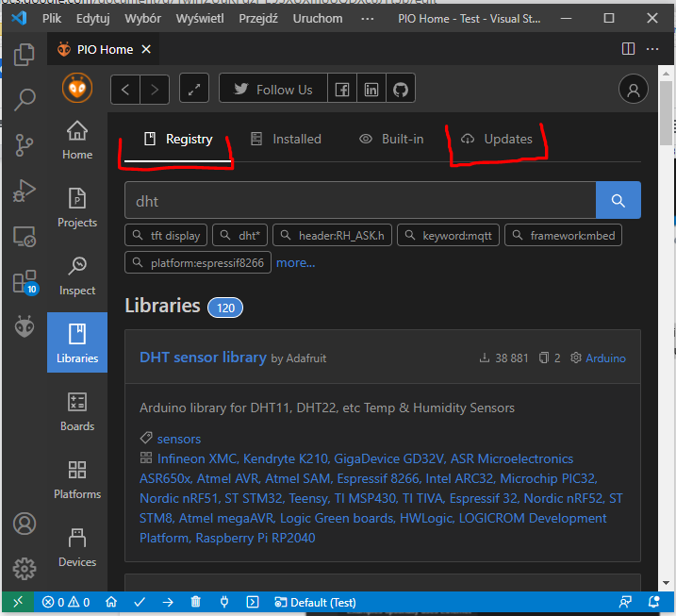Select 'tft display' search suggestion
Screen dimensions: 676x616
(x=166, y=236)
